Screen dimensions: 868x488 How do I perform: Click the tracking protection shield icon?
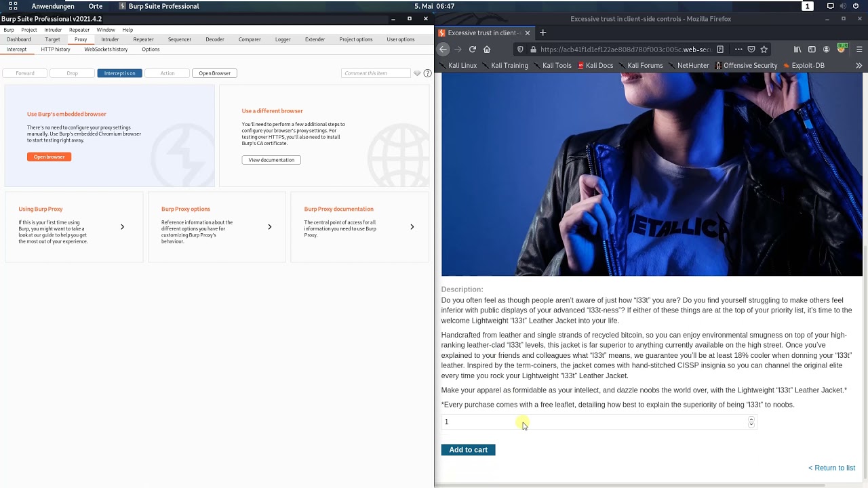click(x=520, y=49)
